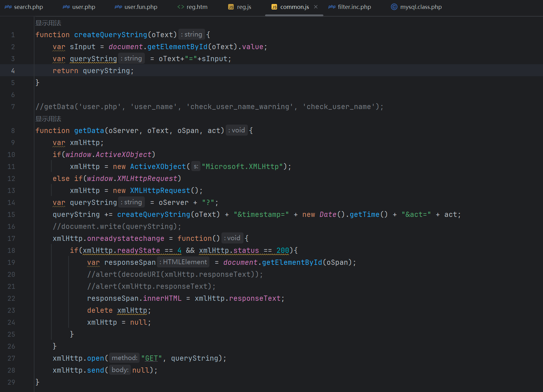Click usages hint above createQueryString function
This screenshot has height=392, width=543.
48,23
